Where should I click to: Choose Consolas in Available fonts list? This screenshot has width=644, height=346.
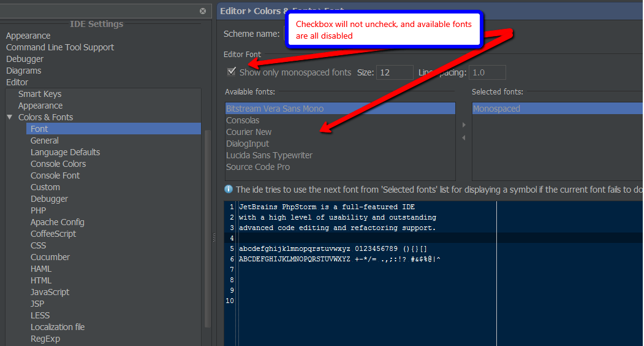[x=243, y=120]
